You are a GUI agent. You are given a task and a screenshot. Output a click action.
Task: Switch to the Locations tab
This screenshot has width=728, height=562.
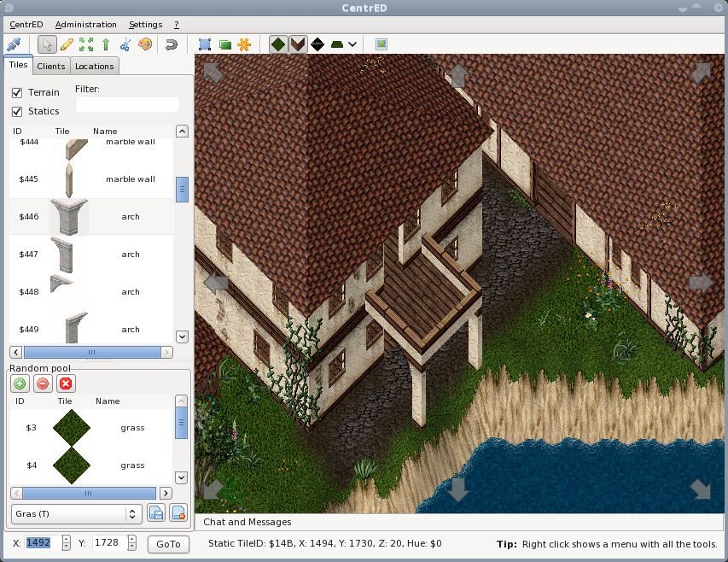coord(94,67)
